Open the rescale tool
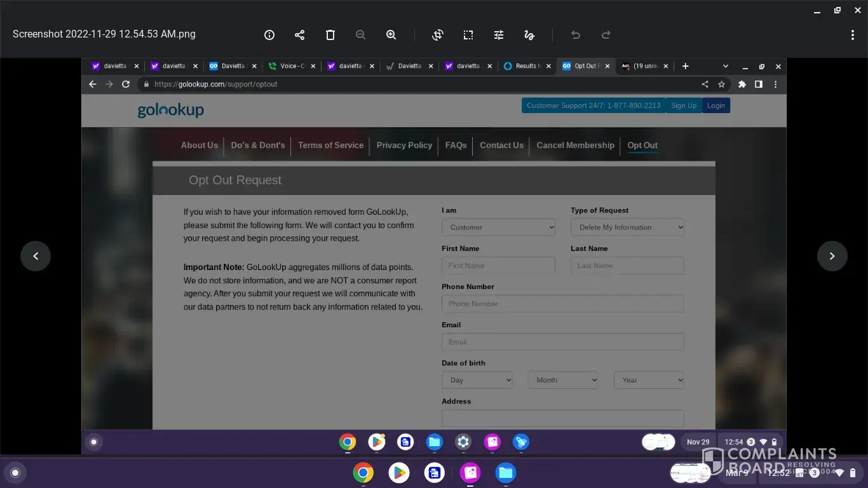The height and width of the screenshot is (488, 868). (x=468, y=35)
